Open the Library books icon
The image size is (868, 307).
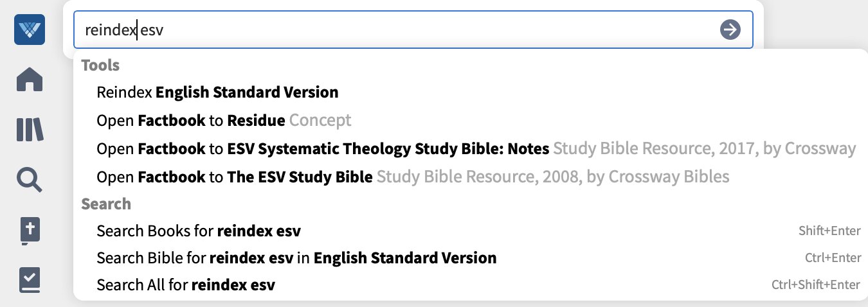tap(30, 130)
